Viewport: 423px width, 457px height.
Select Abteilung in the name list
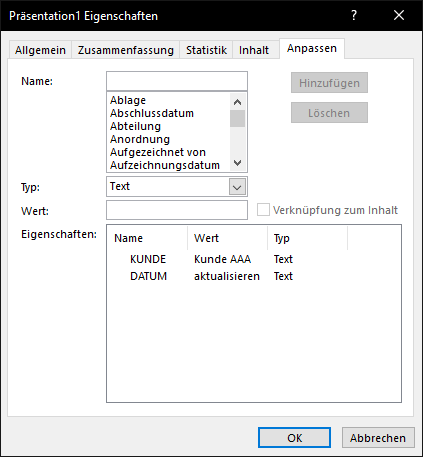(x=169, y=126)
